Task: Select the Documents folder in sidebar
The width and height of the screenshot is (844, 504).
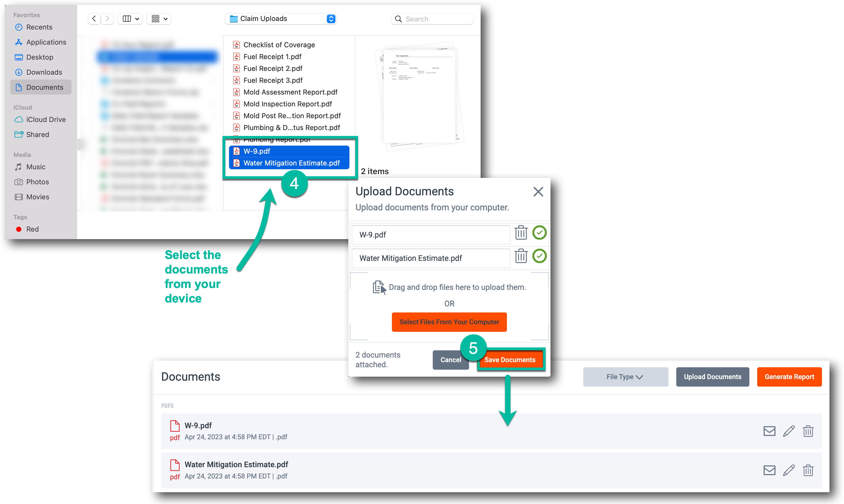Action: 44,87
